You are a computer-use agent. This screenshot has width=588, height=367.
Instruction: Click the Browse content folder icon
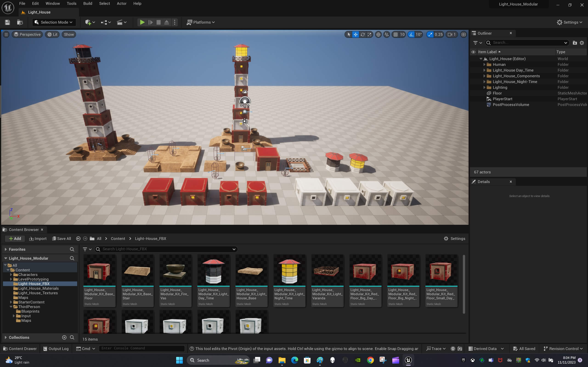pyautogui.click(x=20, y=22)
